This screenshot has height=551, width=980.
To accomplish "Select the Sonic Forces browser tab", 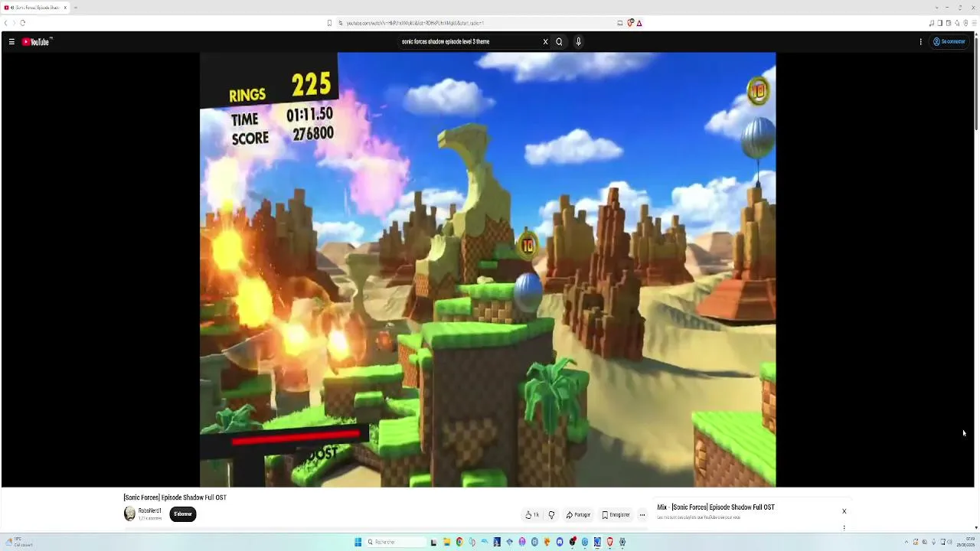I will click(x=35, y=8).
